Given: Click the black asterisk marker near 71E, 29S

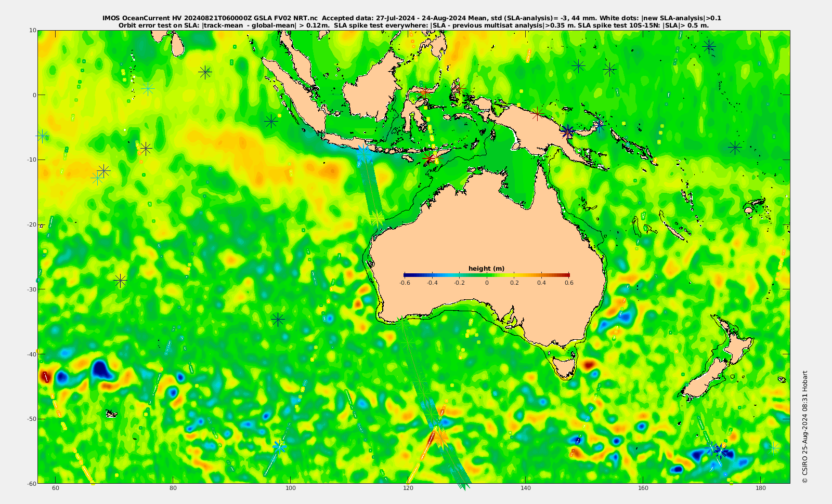Looking at the screenshot, I should click(120, 281).
